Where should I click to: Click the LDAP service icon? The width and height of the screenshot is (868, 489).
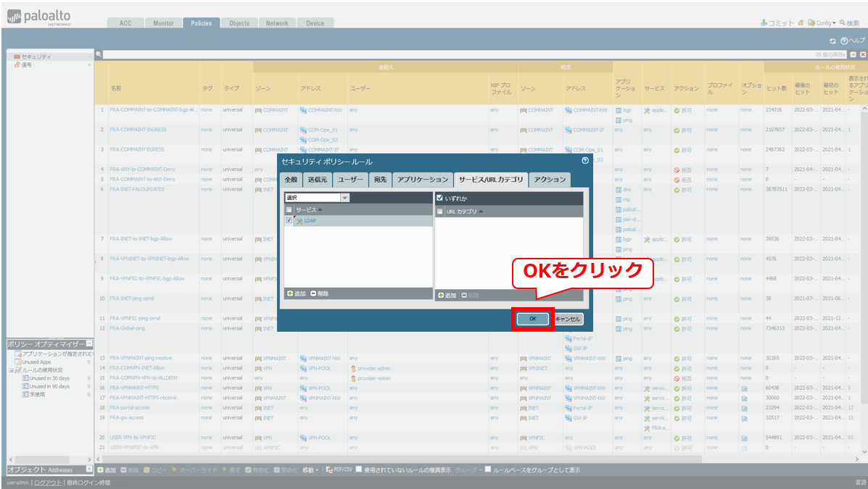tap(299, 221)
